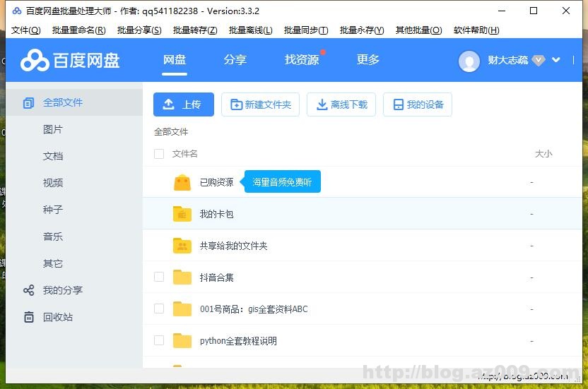Open the 已购资源 shopping bag folder icon
Viewport: 588px width, 389px height.
[182, 182]
